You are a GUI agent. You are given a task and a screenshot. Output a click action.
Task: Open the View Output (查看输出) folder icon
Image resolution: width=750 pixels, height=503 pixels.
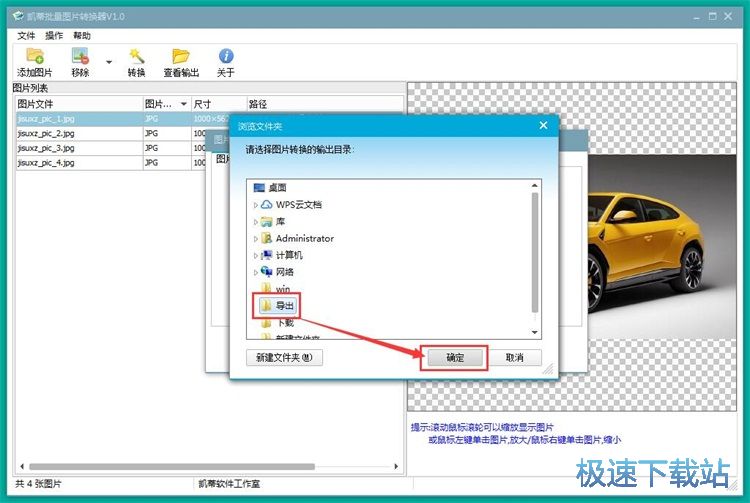click(181, 56)
